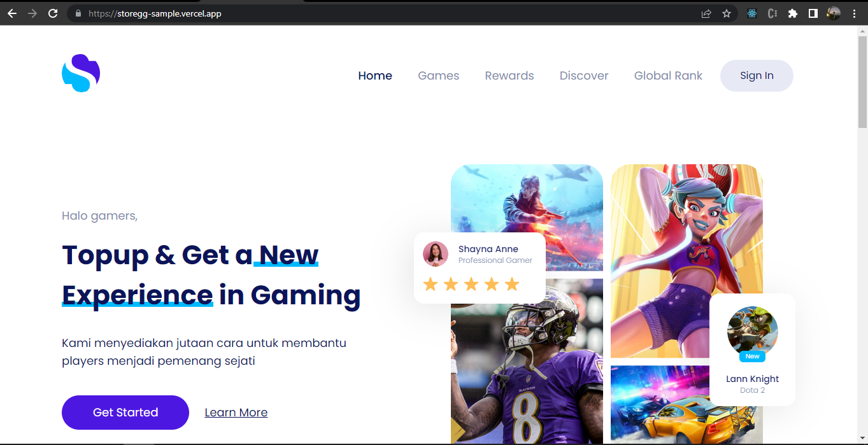Image resolution: width=868 pixels, height=445 pixels.
Task: Click the StoreGG logo icon
Action: (x=81, y=73)
